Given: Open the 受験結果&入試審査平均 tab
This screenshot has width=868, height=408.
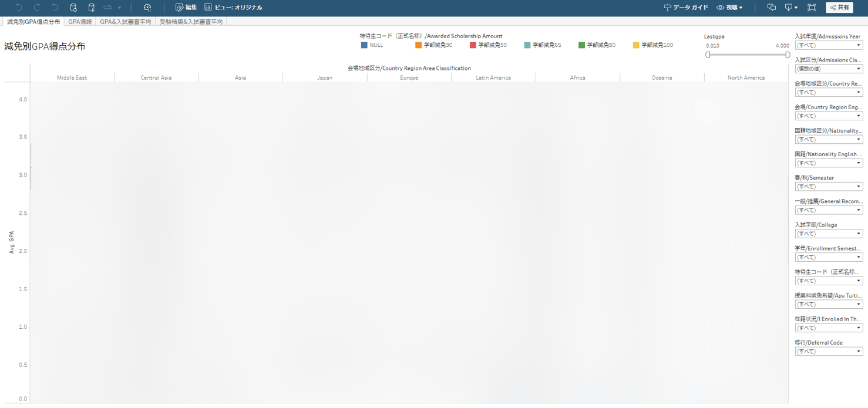Looking at the screenshot, I should click(x=191, y=22).
